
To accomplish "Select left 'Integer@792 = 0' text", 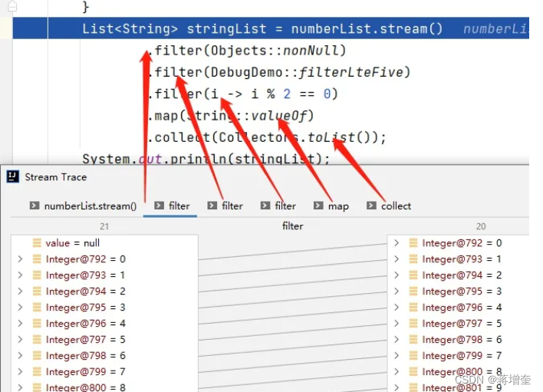I will pos(86,259).
